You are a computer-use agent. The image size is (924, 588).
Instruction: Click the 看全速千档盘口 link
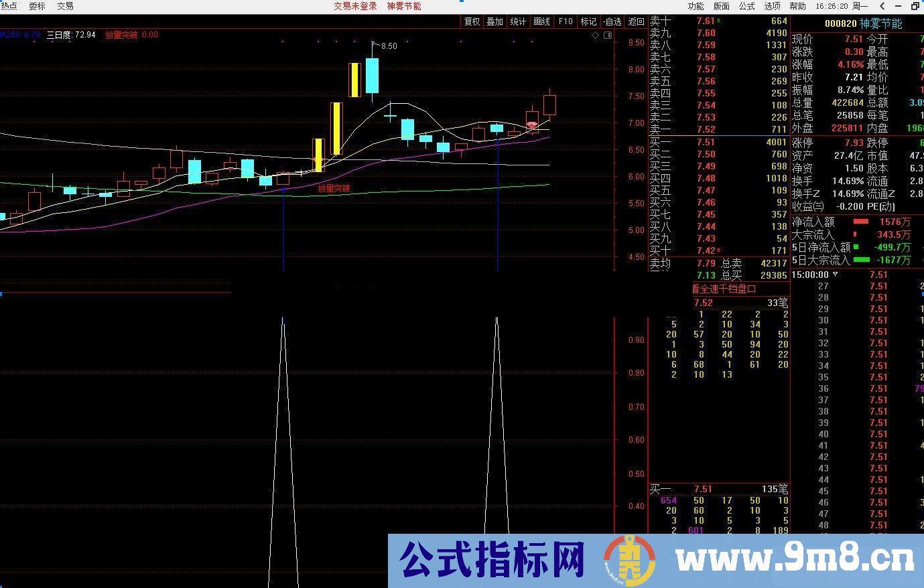(x=724, y=289)
